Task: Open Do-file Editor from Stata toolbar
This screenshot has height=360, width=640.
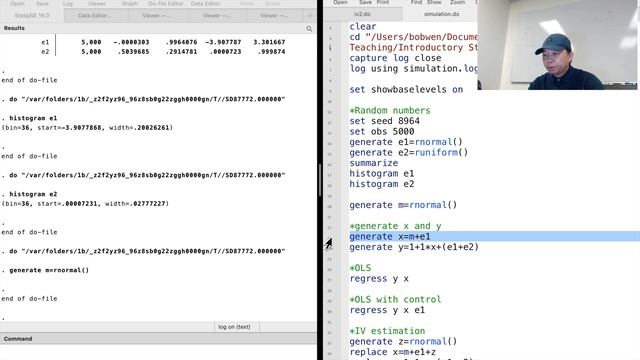Action: (x=165, y=3)
